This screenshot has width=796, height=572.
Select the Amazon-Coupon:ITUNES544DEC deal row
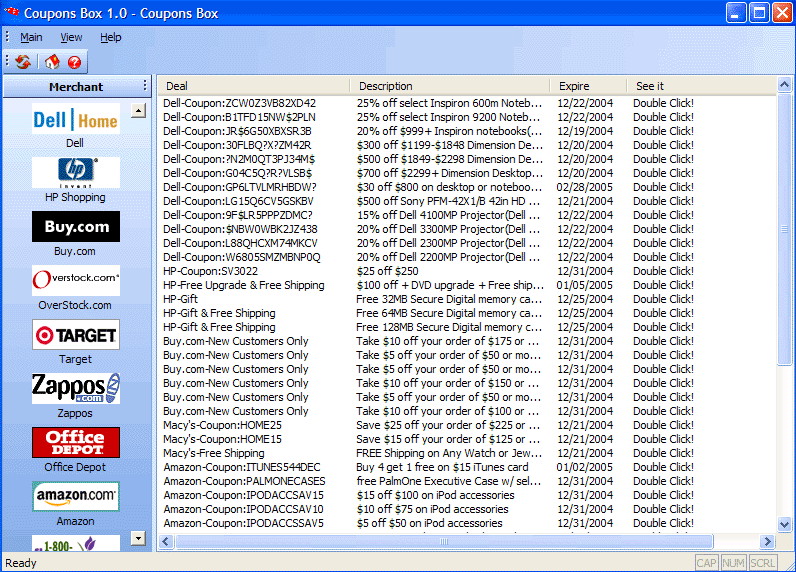242,467
